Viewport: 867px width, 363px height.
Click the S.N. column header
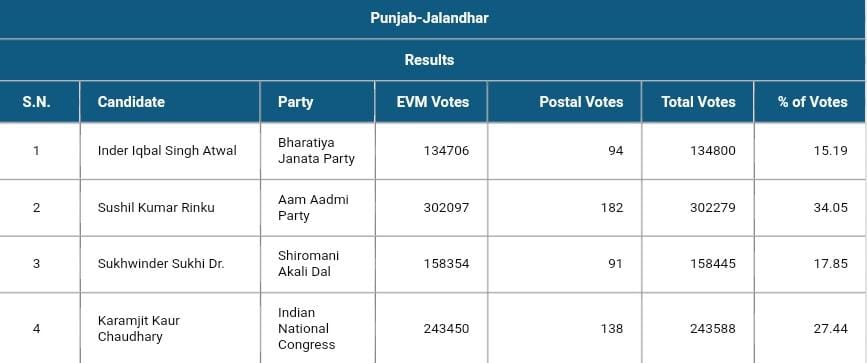coord(36,102)
